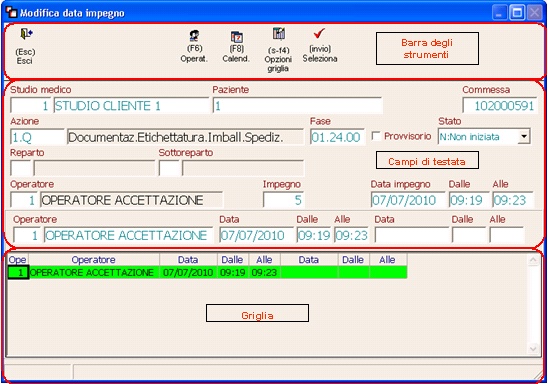Click the header Operatore code field

tap(24, 200)
